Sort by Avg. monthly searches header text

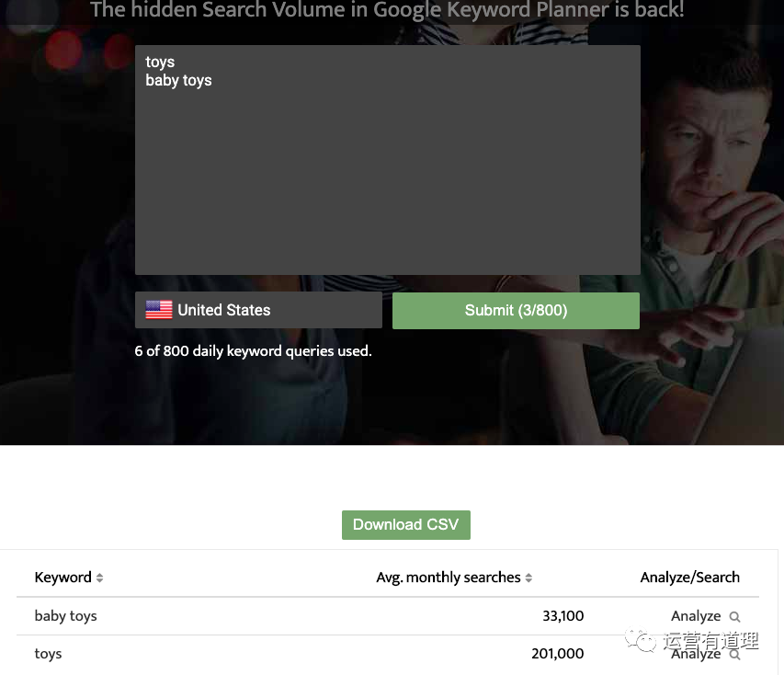click(x=449, y=578)
